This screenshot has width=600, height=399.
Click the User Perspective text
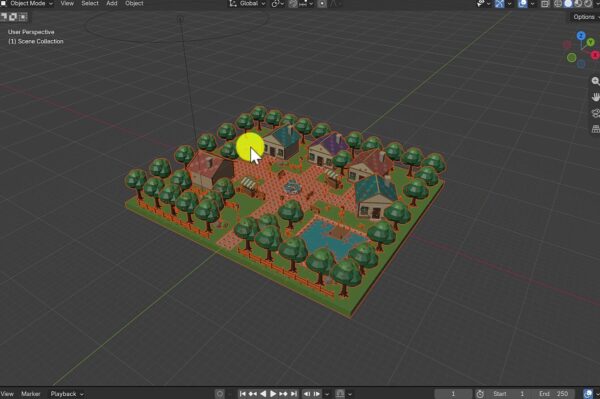(x=31, y=32)
